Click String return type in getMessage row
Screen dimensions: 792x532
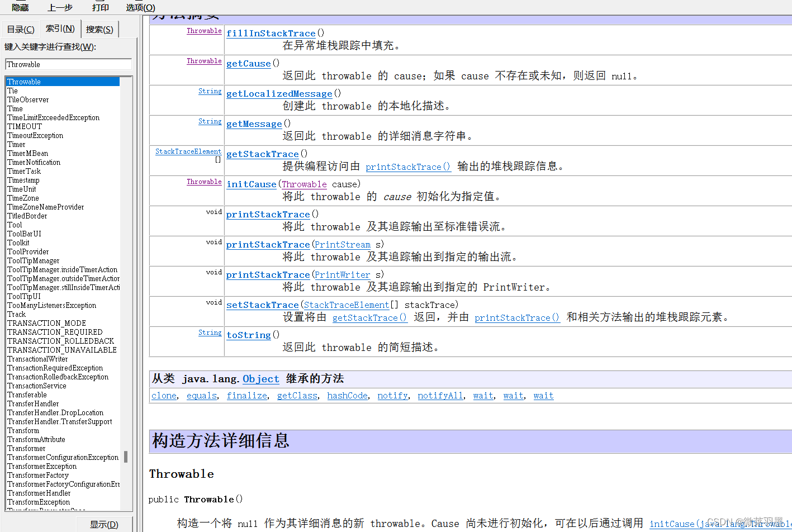(210, 121)
